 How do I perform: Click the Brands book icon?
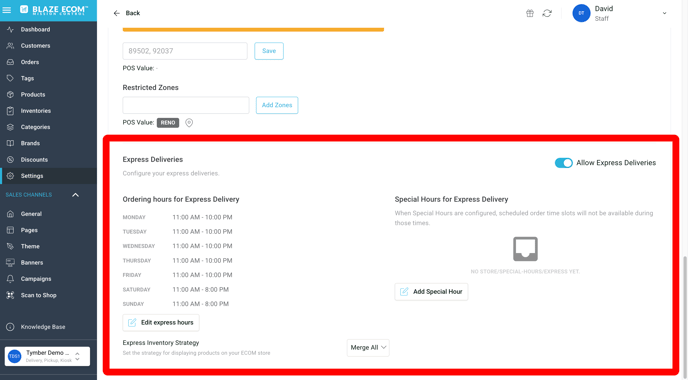tap(10, 143)
